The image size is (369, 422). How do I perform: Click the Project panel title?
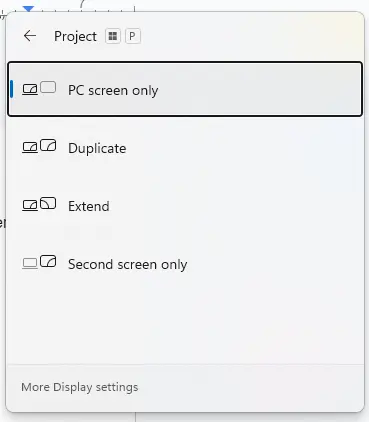[75, 36]
